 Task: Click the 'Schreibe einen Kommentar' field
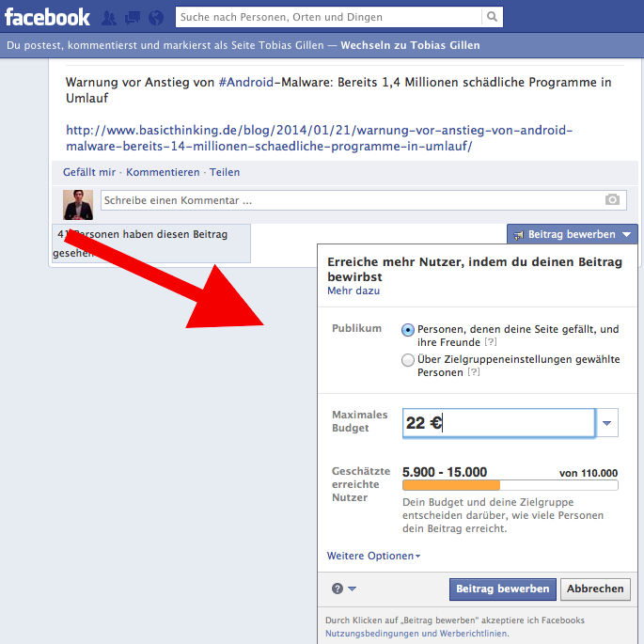coord(364,200)
